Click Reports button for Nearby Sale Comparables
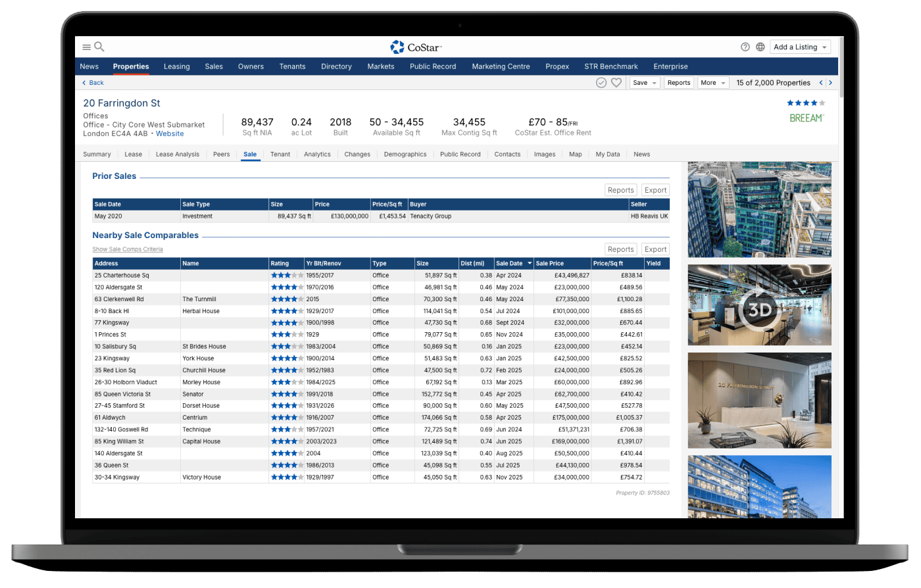 pos(620,249)
